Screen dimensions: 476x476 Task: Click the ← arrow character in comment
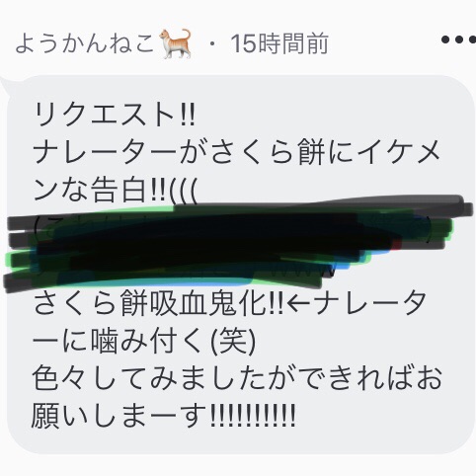click(298, 303)
